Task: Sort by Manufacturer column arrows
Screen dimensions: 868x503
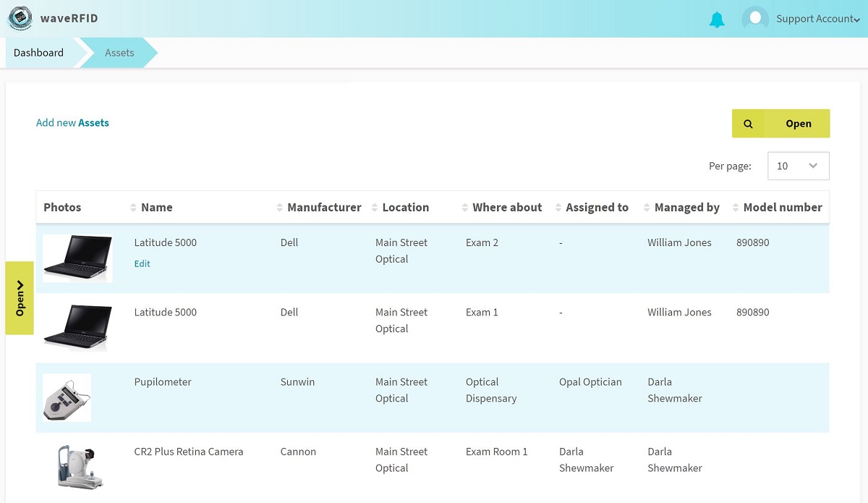Action: [279, 208]
